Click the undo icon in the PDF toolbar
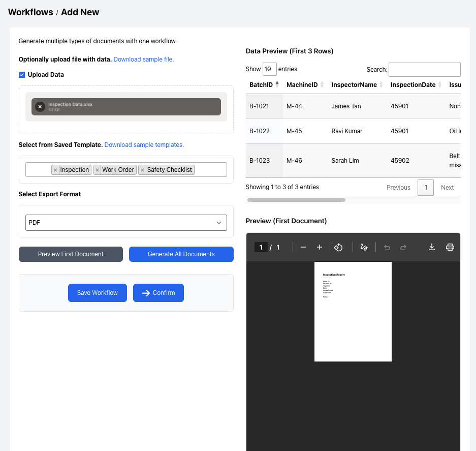 pos(387,247)
